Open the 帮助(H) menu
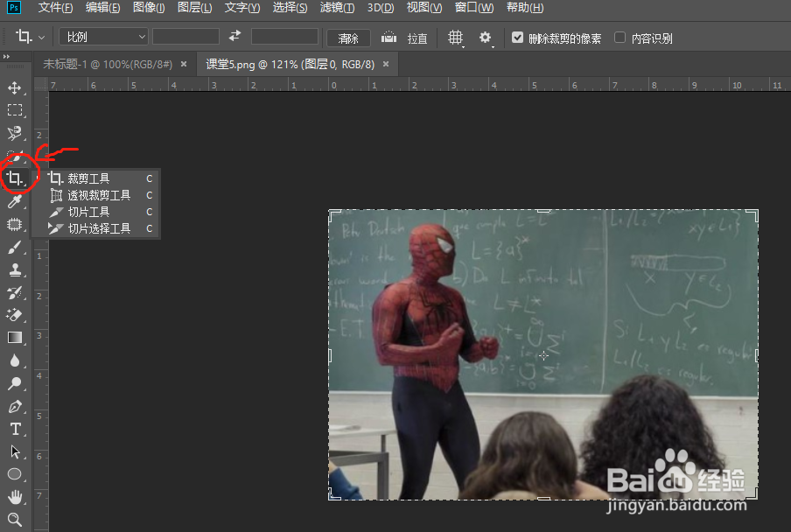Viewport: 791px width, 532px height. point(525,8)
